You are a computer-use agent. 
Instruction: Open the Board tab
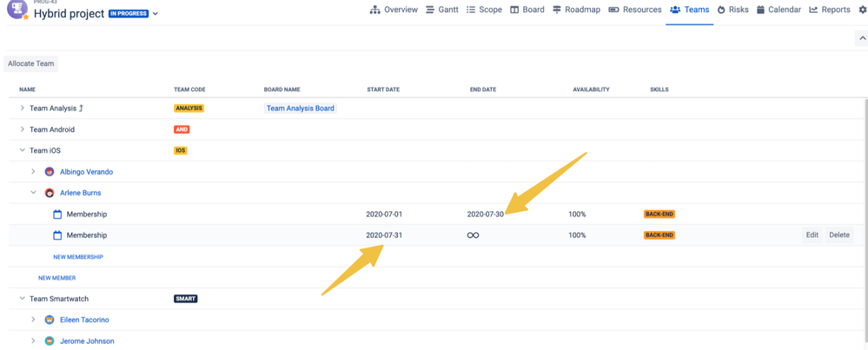[x=527, y=10]
